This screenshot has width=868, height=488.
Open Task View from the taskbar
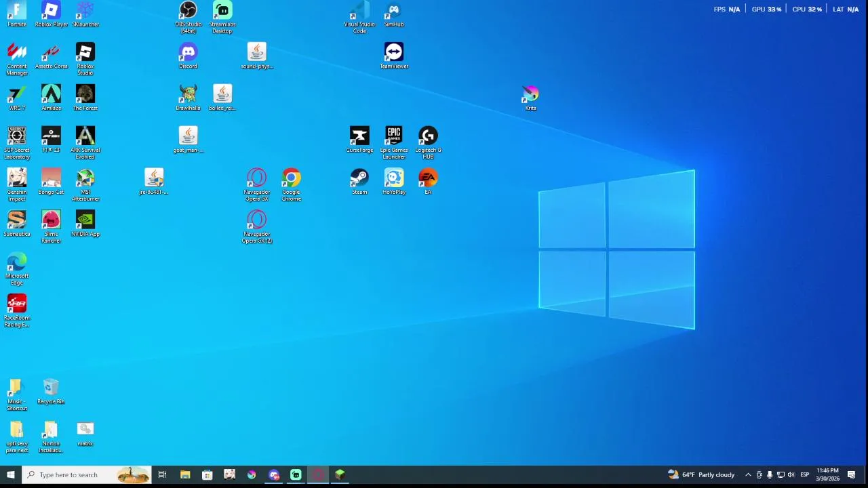click(162, 474)
